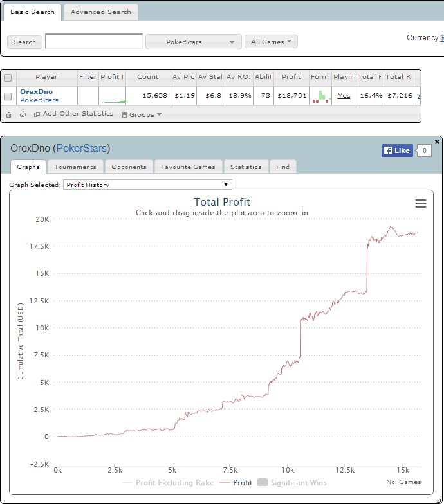Click the Facebook Like button
Viewport: 444px width, 504px height.
point(397,150)
